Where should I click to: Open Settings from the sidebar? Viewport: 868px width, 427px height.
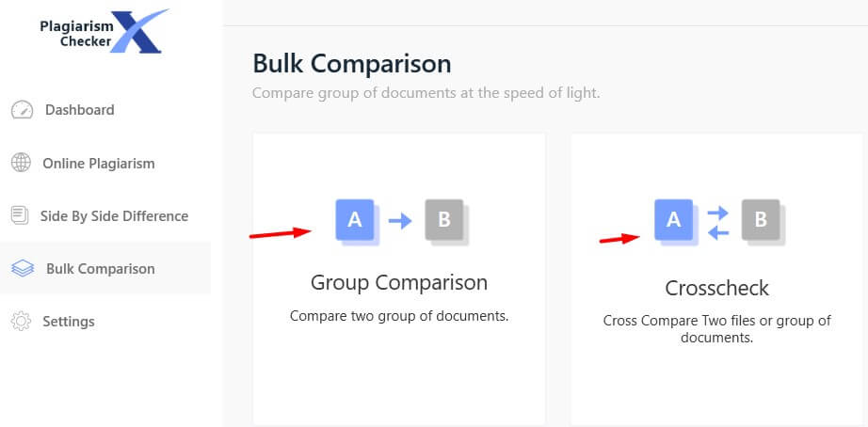coord(69,322)
